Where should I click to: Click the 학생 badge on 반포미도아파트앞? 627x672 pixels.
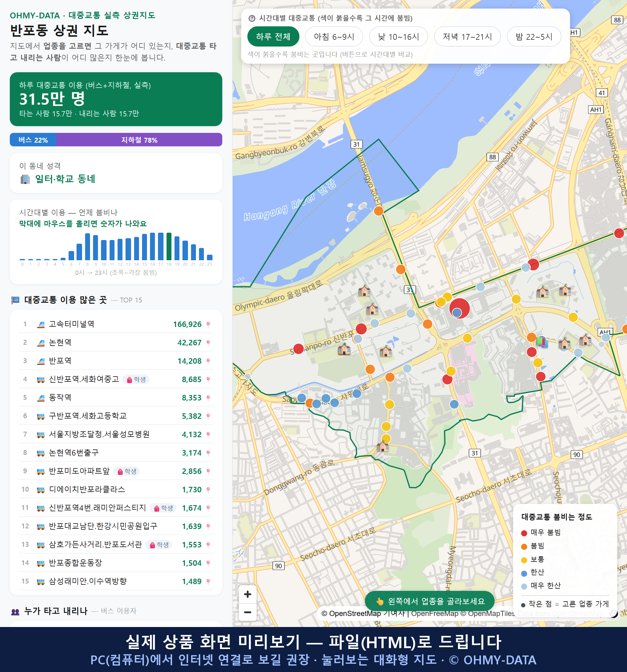127,471
